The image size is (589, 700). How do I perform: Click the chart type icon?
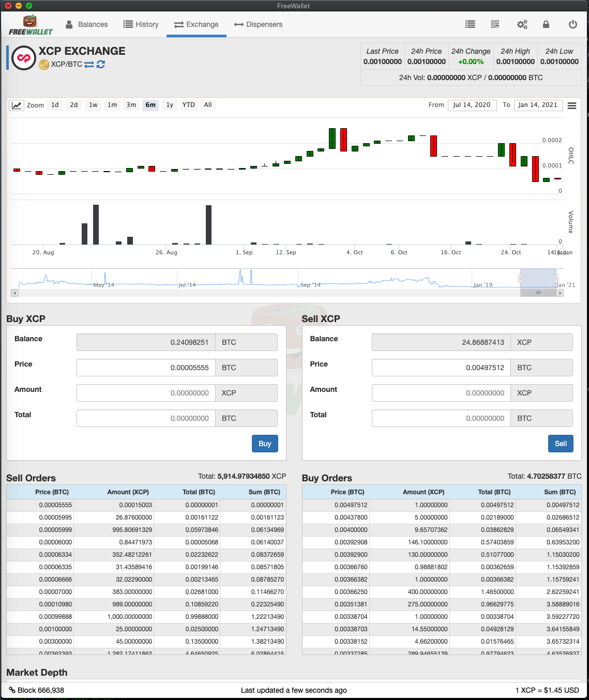click(x=17, y=105)
